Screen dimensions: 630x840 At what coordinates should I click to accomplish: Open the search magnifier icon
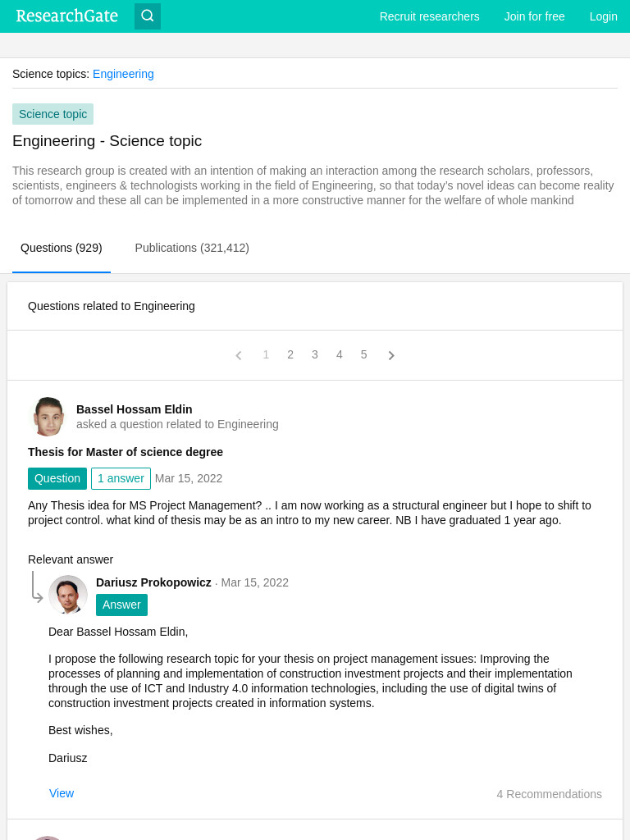coord(148,16)
